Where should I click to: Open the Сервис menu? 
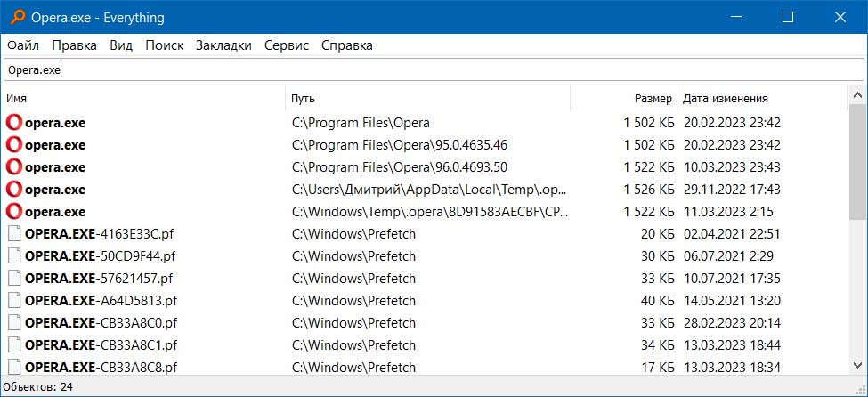287,45
